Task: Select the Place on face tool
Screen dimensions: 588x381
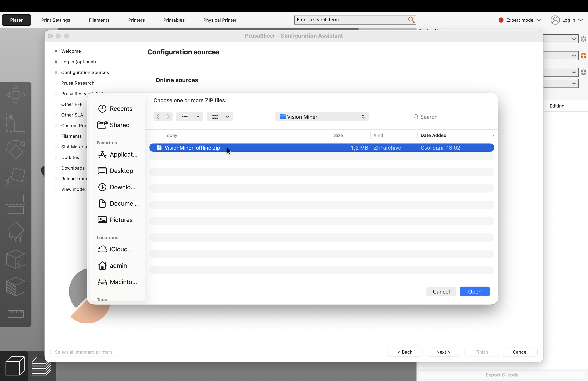Action: click(x=16, y=177)
